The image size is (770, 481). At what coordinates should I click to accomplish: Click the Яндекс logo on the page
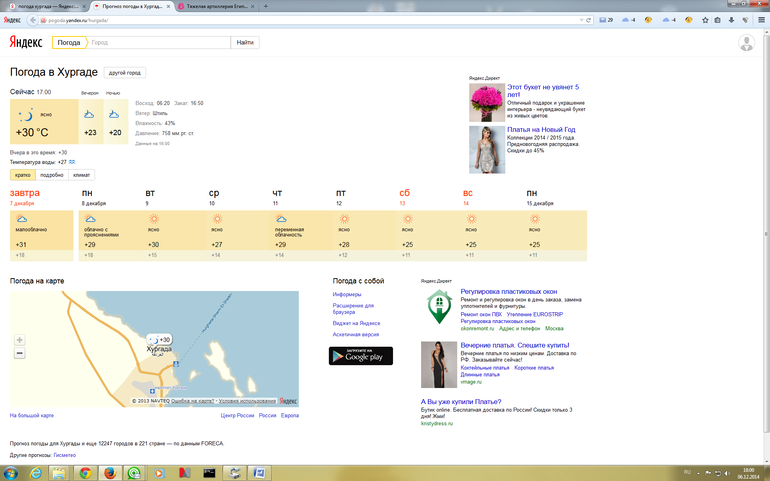point(26,42)
